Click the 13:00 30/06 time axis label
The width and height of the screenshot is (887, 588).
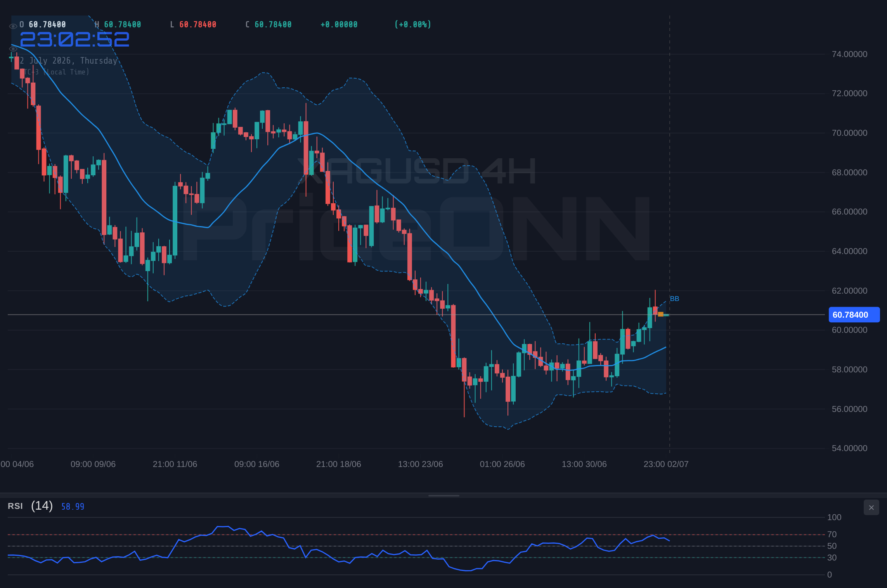[584, 464]
